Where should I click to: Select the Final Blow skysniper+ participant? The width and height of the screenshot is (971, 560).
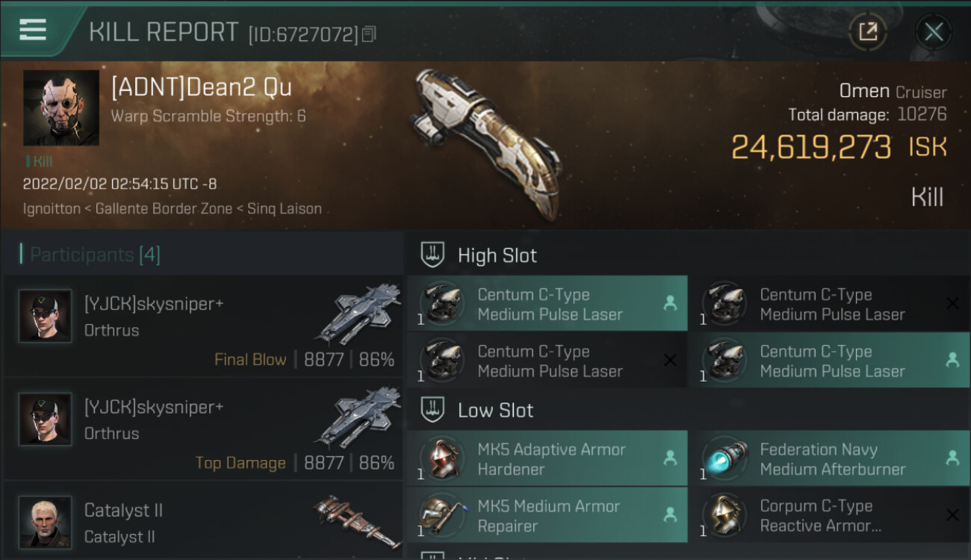pyautogui.click(x=203, y=326)
